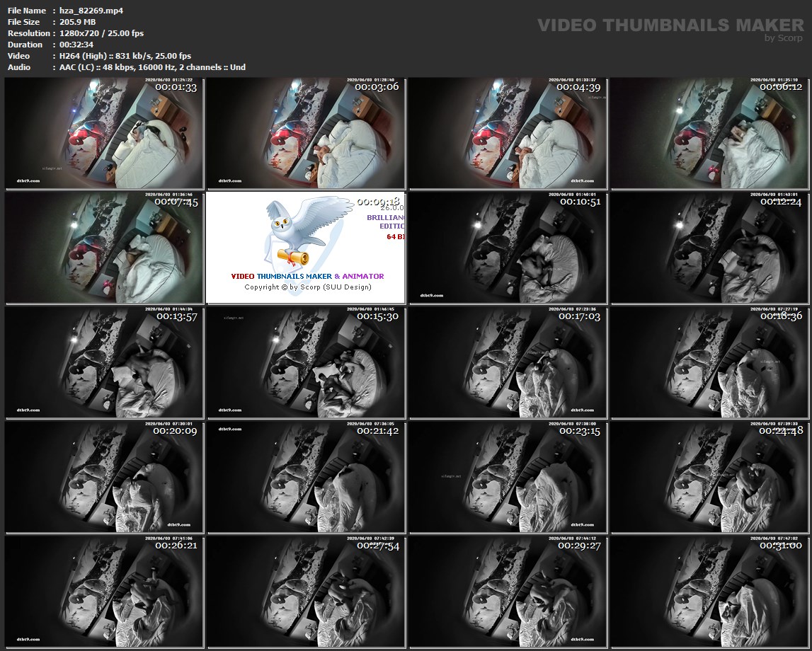Select the frame at 00:06:12
Image resolution: width=812 pixels, height=651 pixels.
[710, 134]
